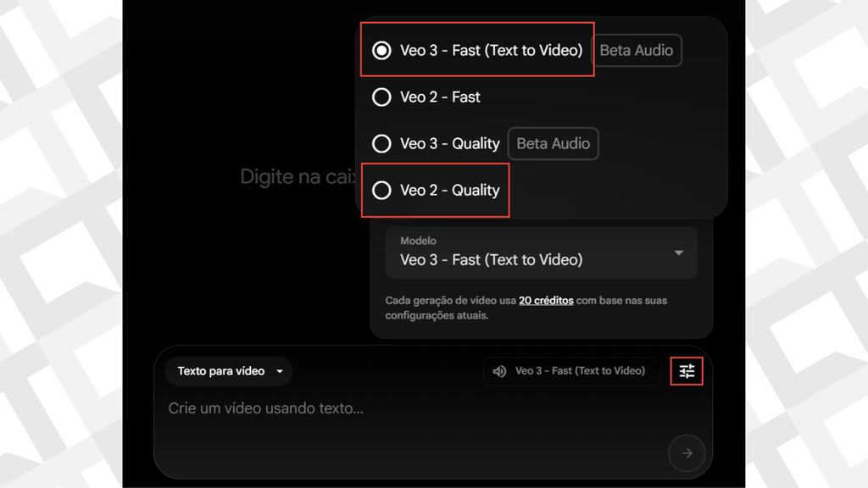The image size is (868, 488).
Task: Choose the Veo 2 - Quality option label
Action: click(449, 190)
